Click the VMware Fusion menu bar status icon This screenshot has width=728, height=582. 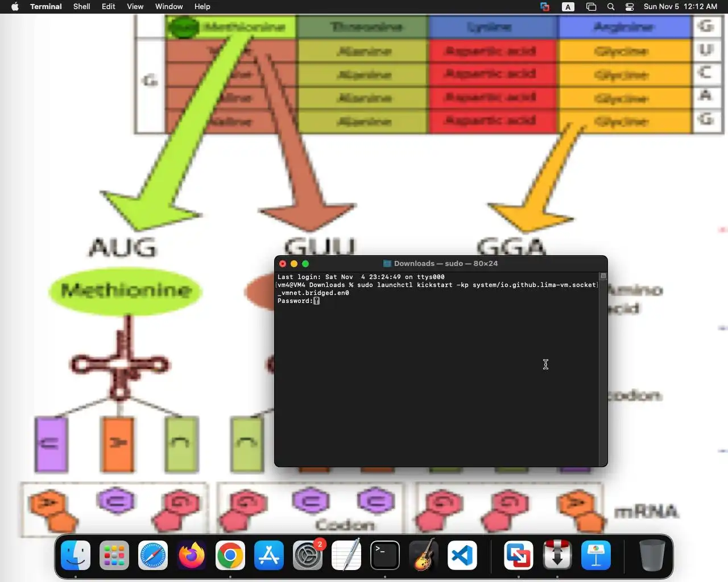545,7
